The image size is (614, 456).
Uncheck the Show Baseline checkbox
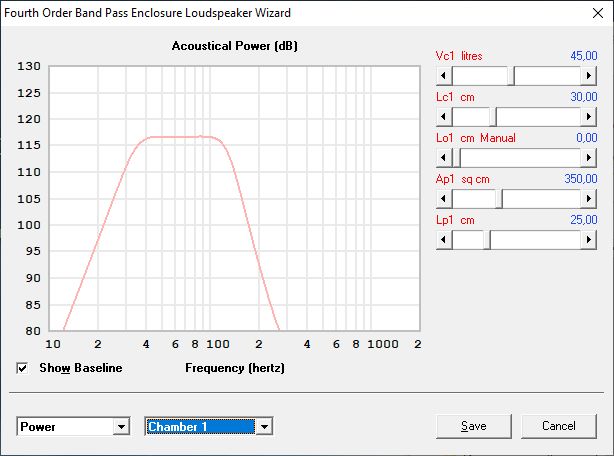point(22,368)
